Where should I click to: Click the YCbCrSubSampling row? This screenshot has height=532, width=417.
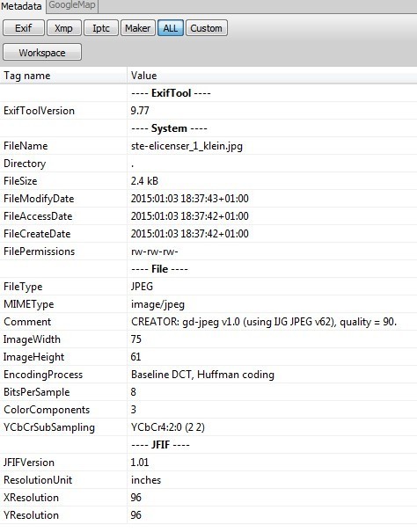click(208, 427)
